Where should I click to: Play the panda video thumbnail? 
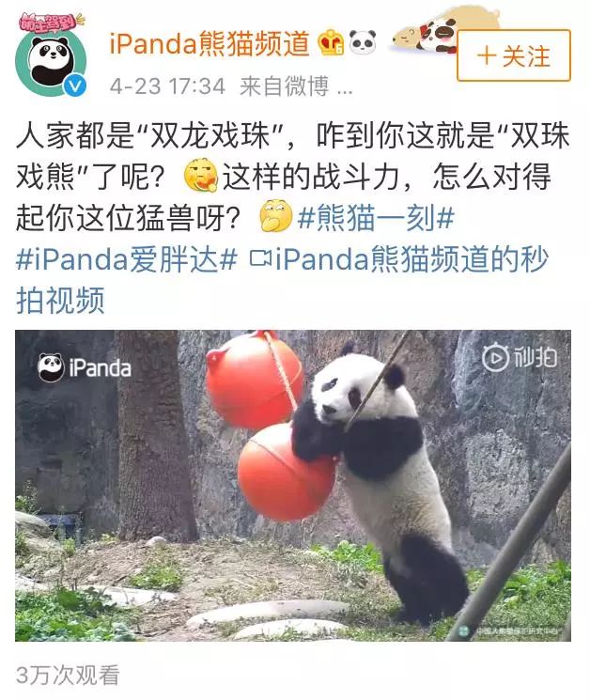point(293,485)
